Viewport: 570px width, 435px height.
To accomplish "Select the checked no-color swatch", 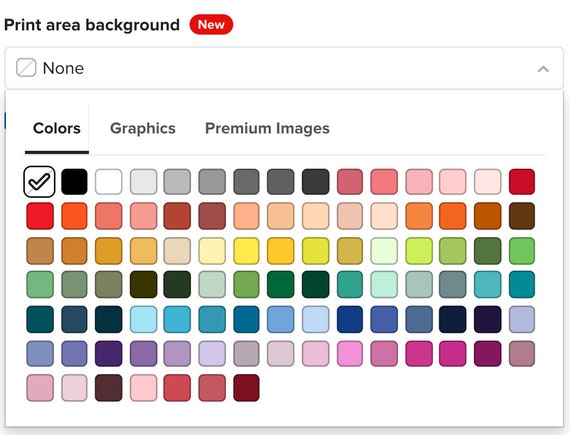I will [39, 182].
